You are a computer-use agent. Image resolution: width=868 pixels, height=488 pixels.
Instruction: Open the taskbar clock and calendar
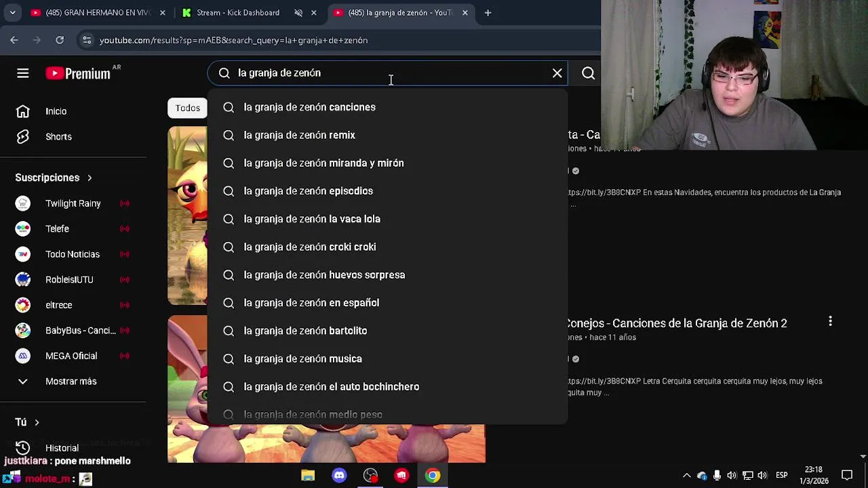coord(814,475)
